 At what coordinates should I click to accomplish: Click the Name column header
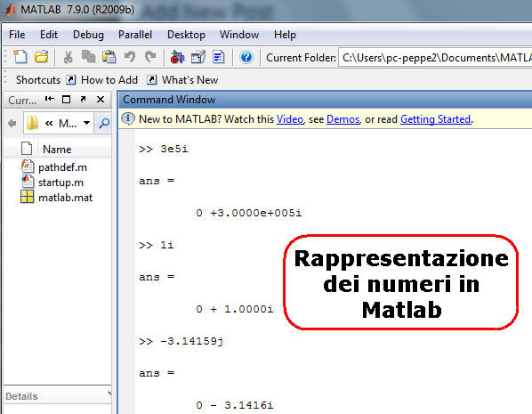[57, 149]
